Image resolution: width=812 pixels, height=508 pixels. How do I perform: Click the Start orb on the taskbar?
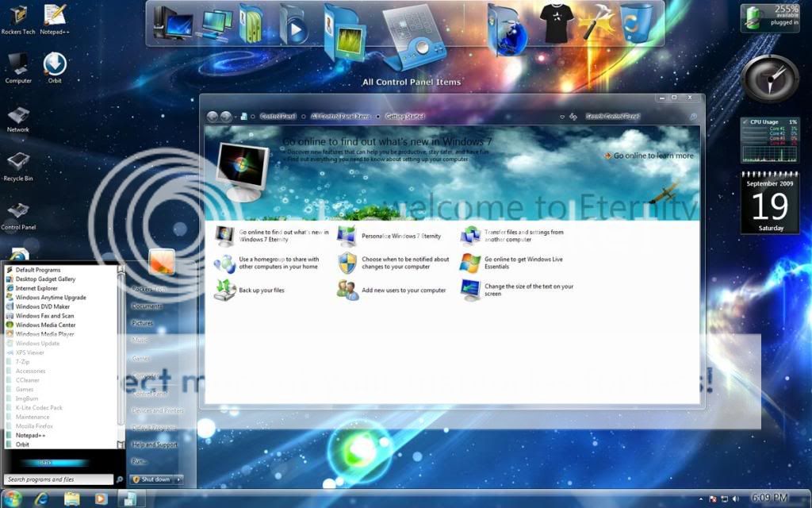point(11,498)
